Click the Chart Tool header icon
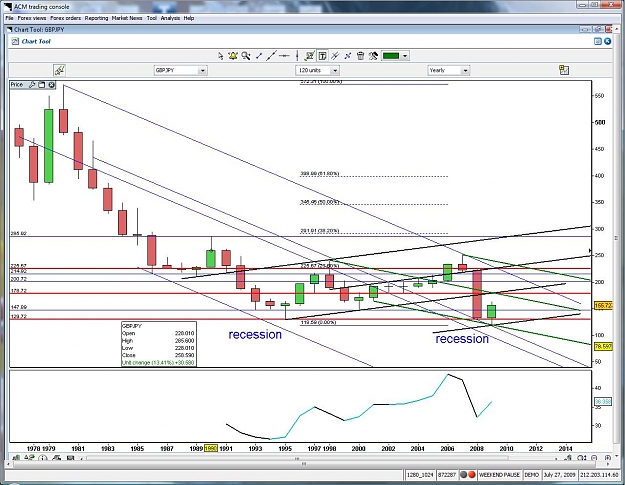 (15, 41)
